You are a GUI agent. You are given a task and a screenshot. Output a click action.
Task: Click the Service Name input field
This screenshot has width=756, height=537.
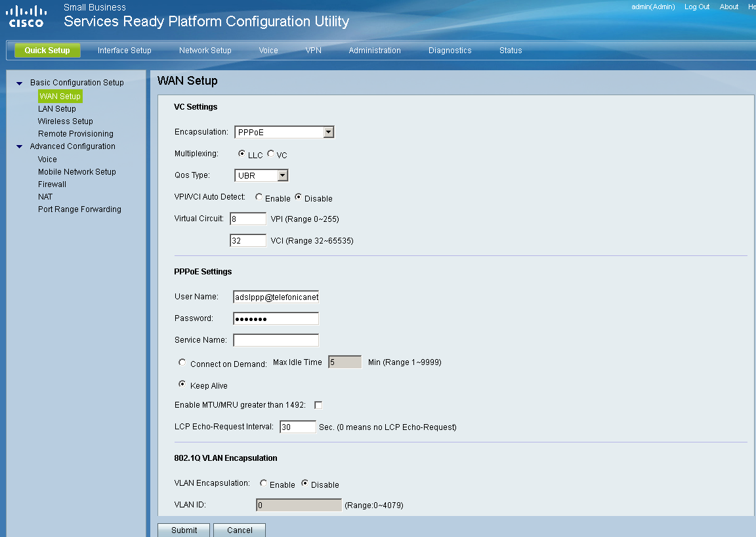tap(276, 339)
